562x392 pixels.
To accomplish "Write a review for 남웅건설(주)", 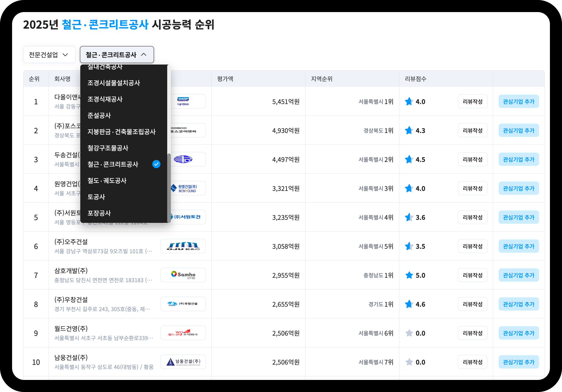I will (472, 362).
